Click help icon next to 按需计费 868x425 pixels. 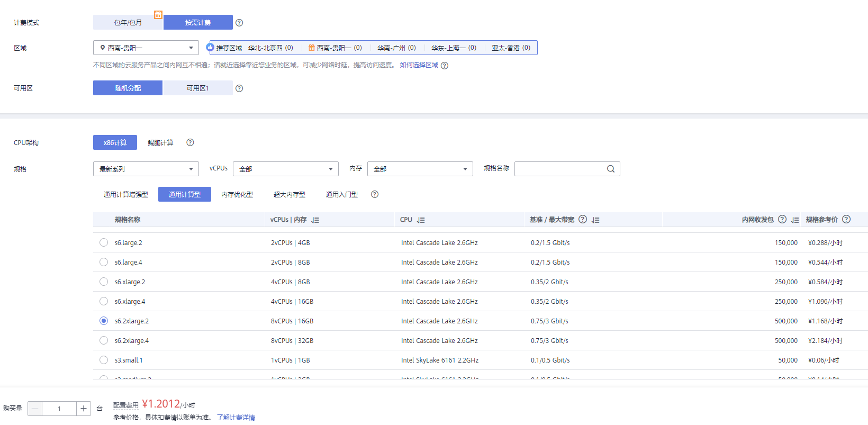tap(239, 23)
